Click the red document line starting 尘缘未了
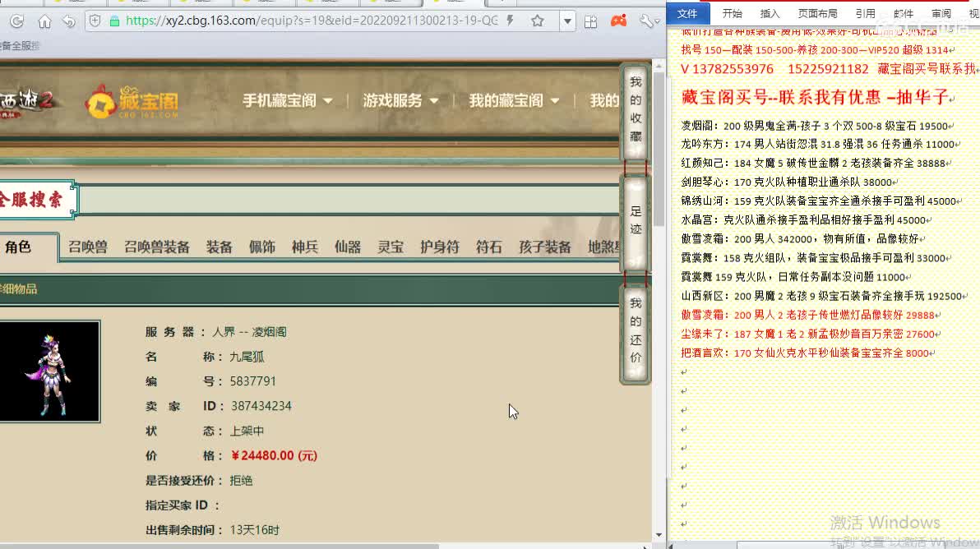980x549 pixels. click(x=809, y=334)
